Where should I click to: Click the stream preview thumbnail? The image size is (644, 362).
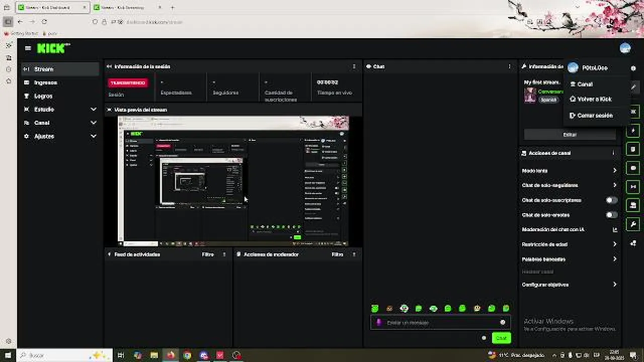pos(233,181)
